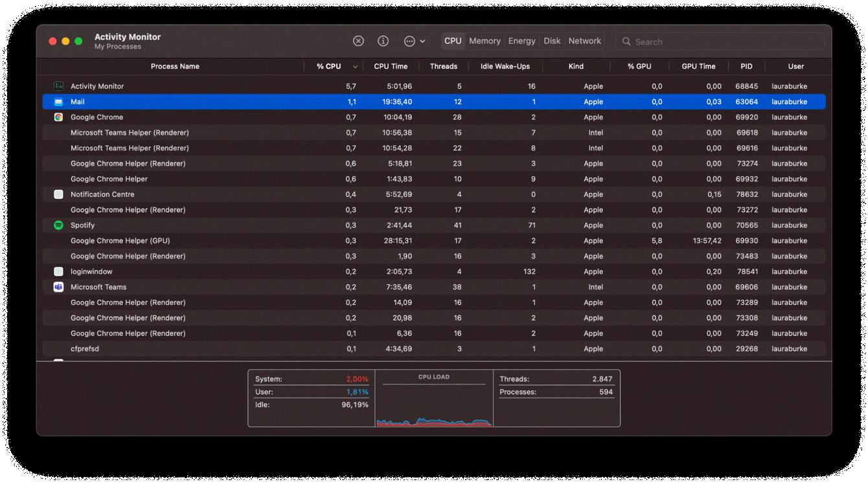The width and height of the screenshot is (868, 484).
Task: Sort by User column header
Action: coord(796,66)
